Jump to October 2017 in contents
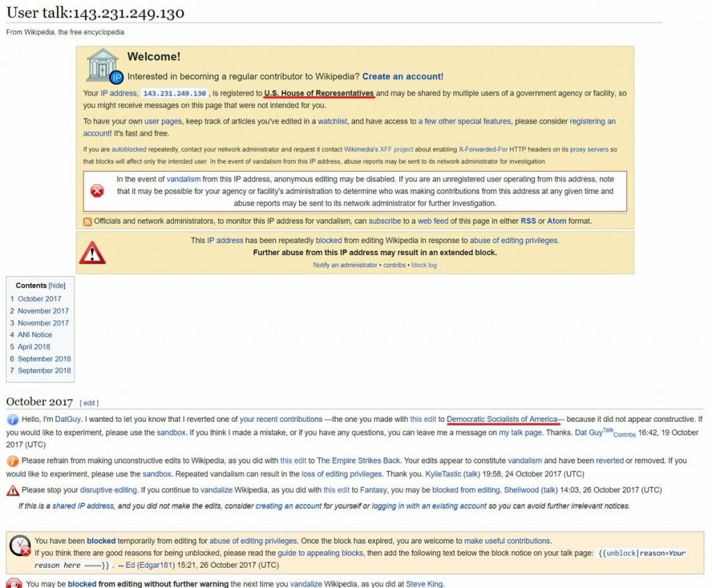The width and height of the screenshot is (712, 588). (40, 299)
